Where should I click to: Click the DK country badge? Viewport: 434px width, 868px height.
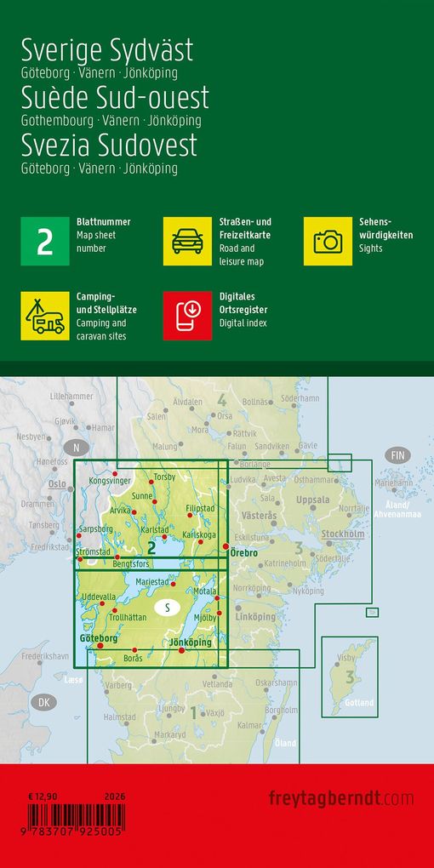click(x=43, y=703)
